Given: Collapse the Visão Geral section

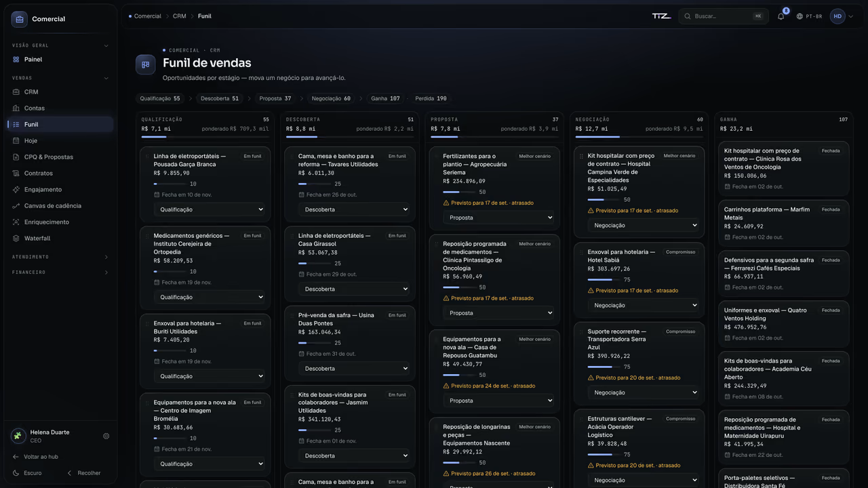Looking at the screenshot, I should (60, 45).
